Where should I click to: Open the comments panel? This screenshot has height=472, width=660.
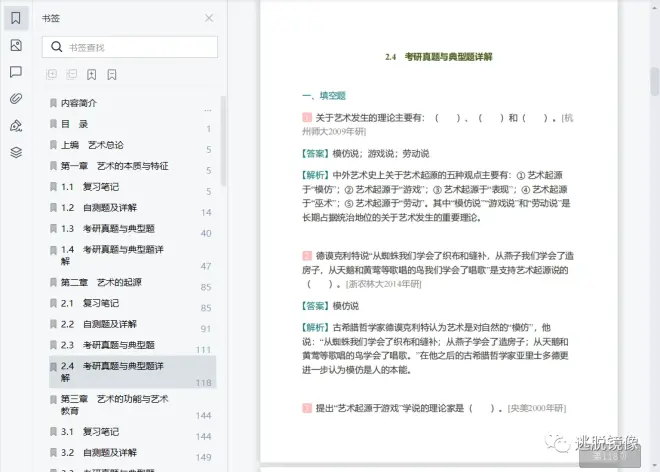(15, 72)
